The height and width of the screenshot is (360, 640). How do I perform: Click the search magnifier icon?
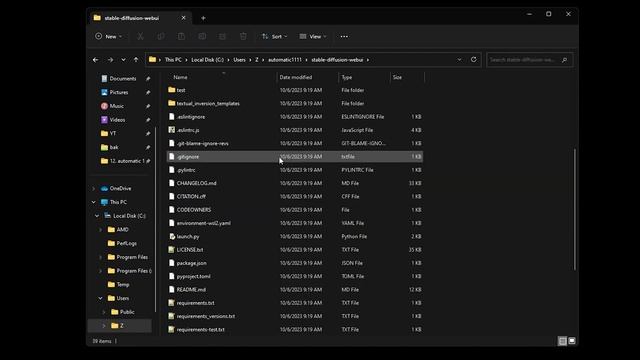[564, 60]
